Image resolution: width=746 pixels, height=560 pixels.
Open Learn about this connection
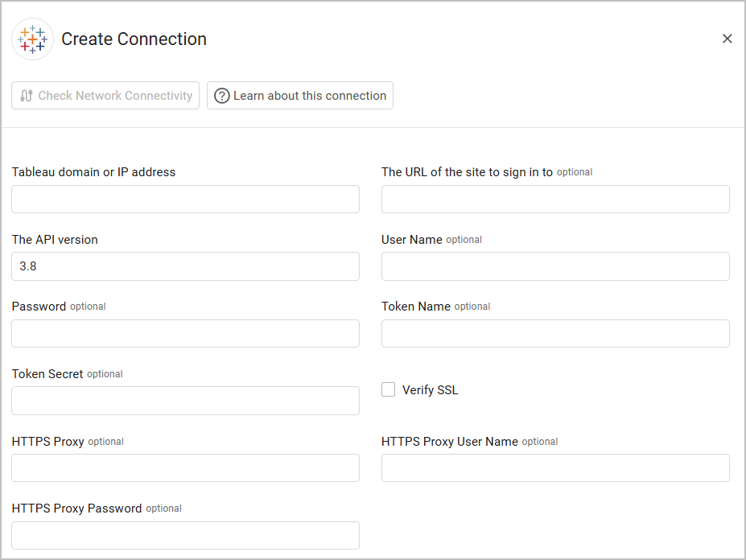point(300,96)
